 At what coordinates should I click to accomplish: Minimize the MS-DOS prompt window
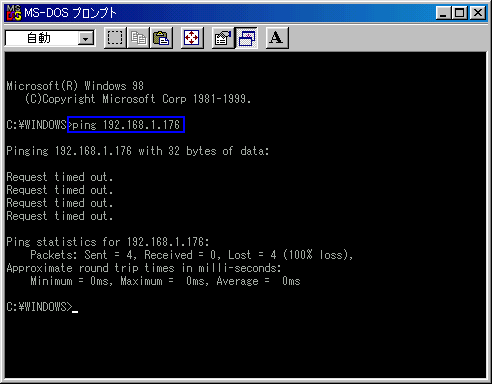(444, 13)
